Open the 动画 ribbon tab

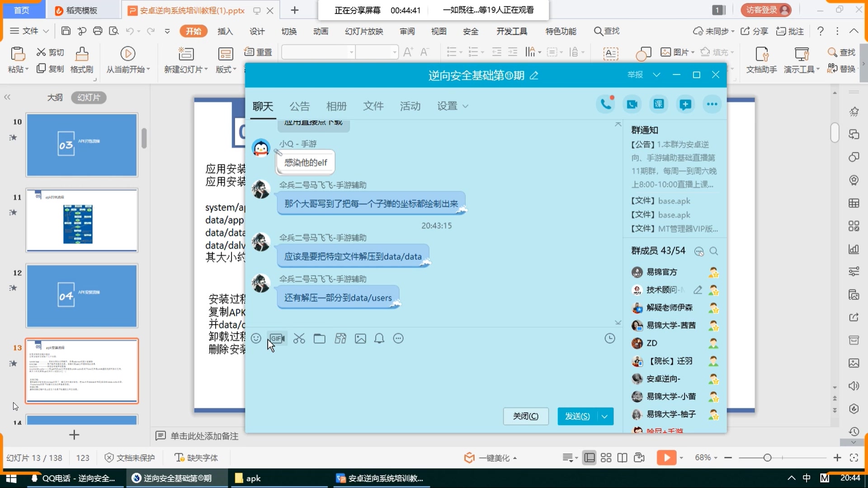click(x=321, y=31)
